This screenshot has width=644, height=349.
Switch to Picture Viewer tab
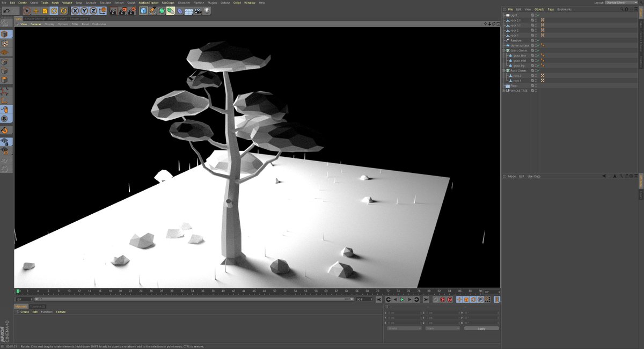(58, 19)
